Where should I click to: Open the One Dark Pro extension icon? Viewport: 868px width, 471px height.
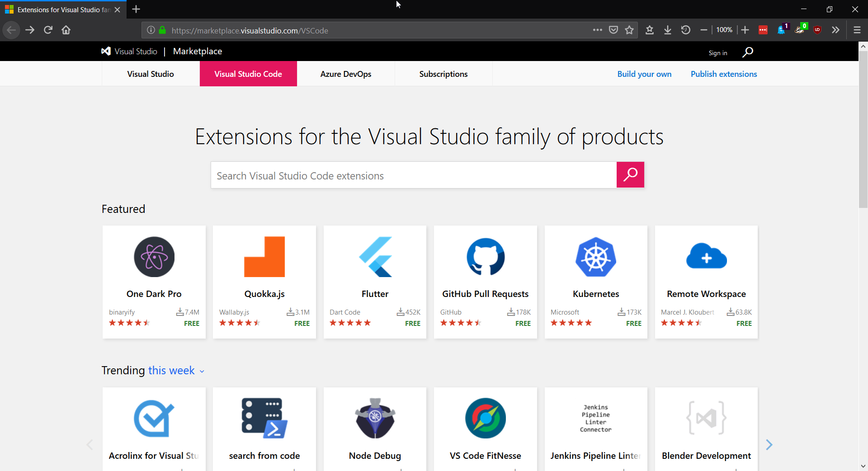154,257
